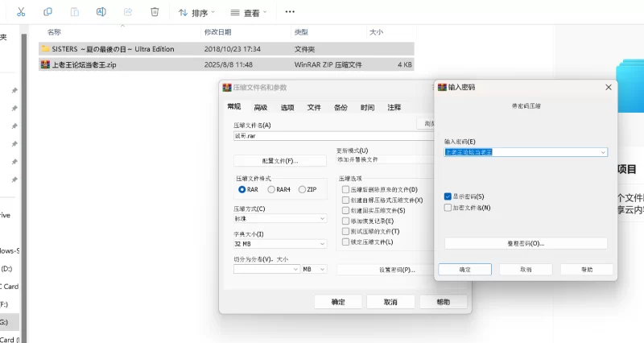
Task: Click the Copy icon in Explorer toolbar
Action: 47,12
